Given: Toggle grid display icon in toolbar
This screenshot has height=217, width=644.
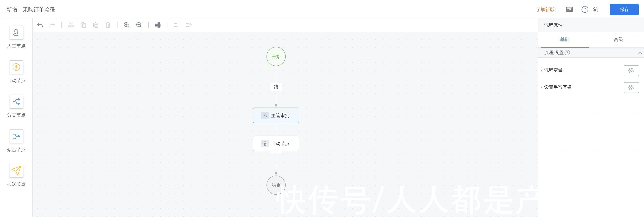Looking at the screenshot, I should [158, 26].
